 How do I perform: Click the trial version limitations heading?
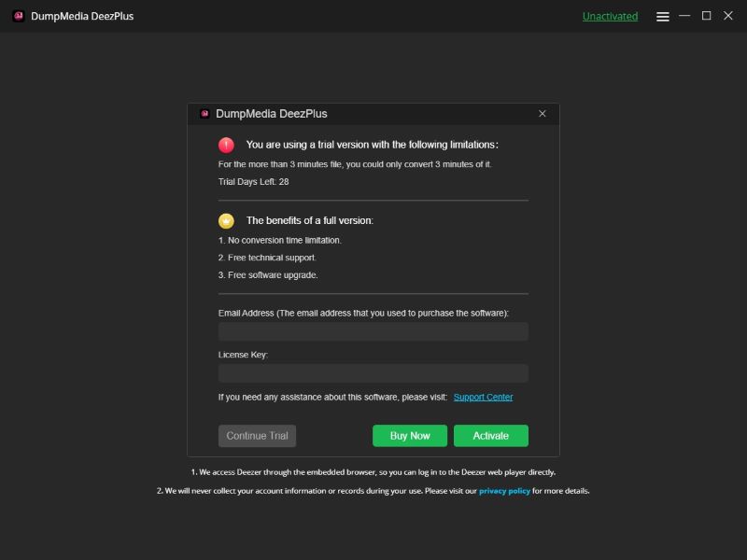pyautogui.click(x=372, y=145)
